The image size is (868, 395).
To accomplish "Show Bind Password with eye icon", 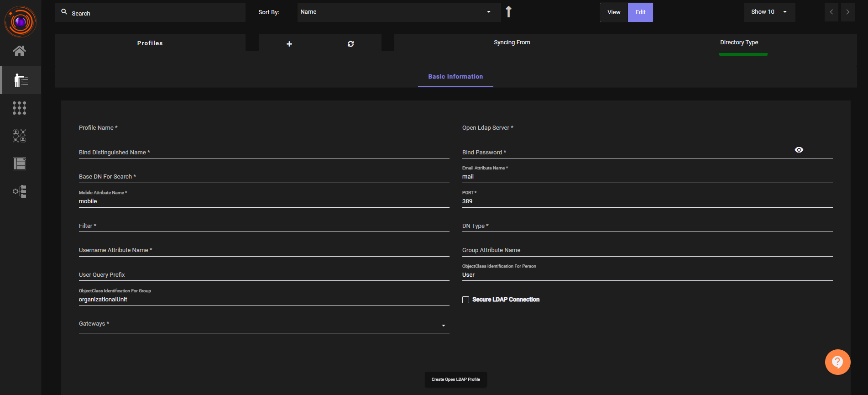I will (799, 150).
